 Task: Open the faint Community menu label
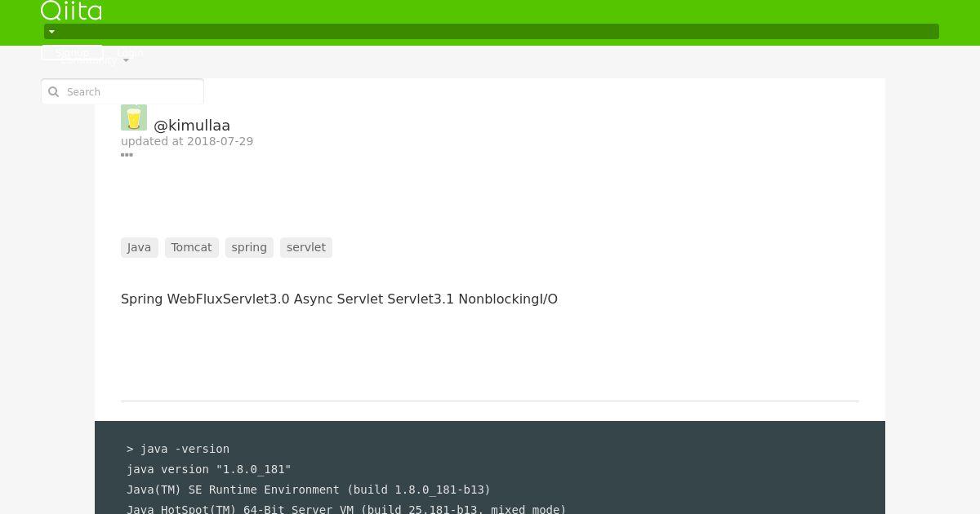pos(89,60)
